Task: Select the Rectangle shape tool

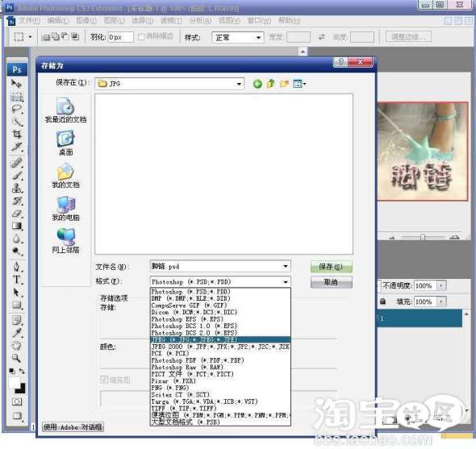Action: (17, 305)
